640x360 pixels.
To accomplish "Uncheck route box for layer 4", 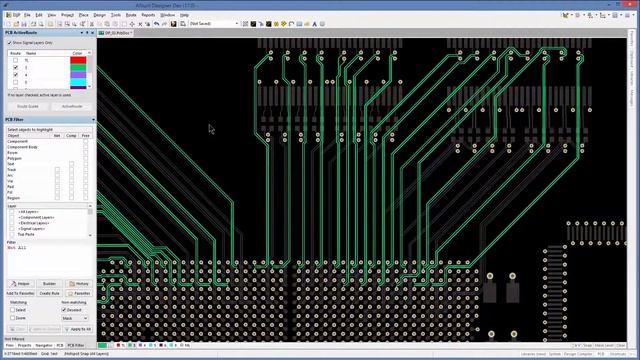I will [16, 75].
